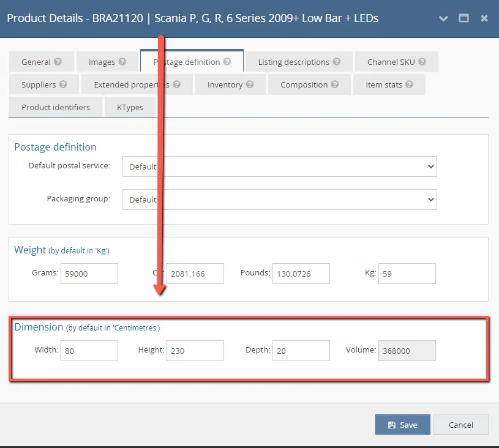Open the Listing descriptions tab
Image resolution: width=499 pixels, height=448 pixels.
[299, 62]
